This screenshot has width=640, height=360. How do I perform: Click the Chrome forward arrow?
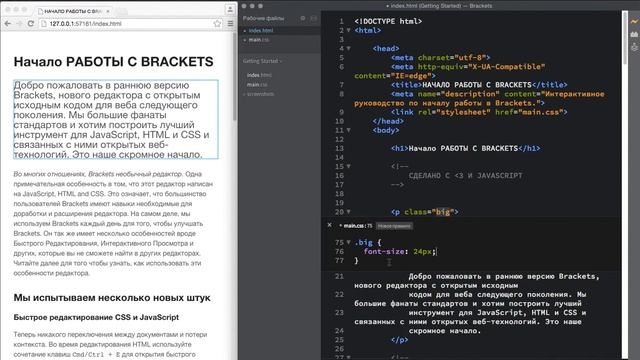click(x=19, y=24)
